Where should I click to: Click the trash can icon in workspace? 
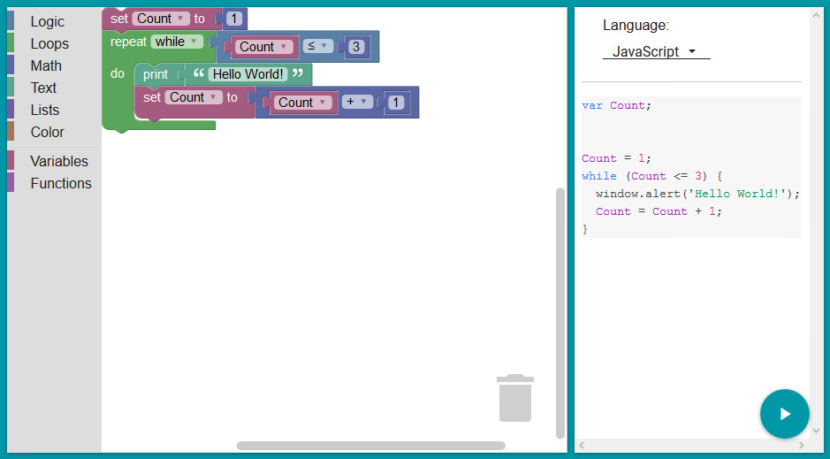coord(515,398)
